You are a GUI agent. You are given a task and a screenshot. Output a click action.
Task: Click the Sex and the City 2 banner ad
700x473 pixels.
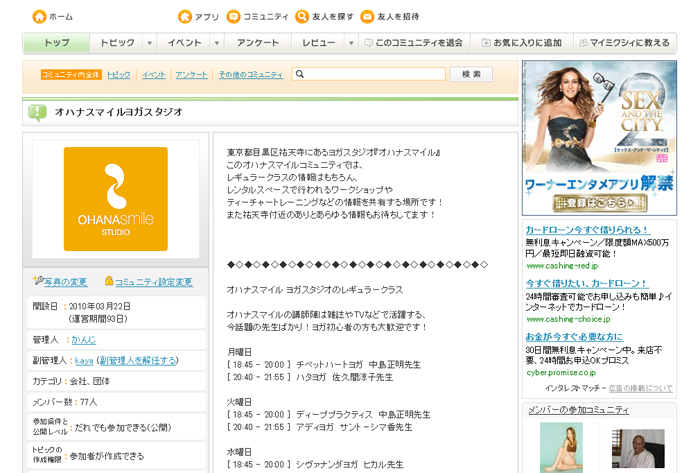pos(600,138)
